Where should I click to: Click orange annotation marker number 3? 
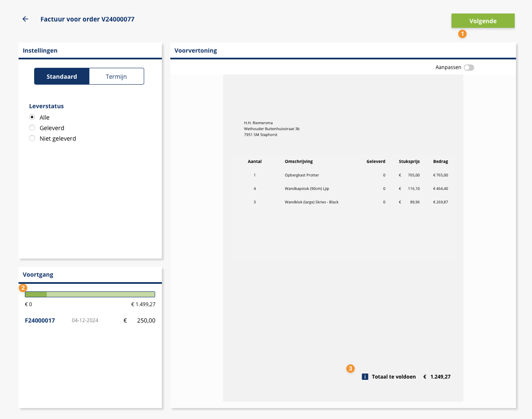350,368
